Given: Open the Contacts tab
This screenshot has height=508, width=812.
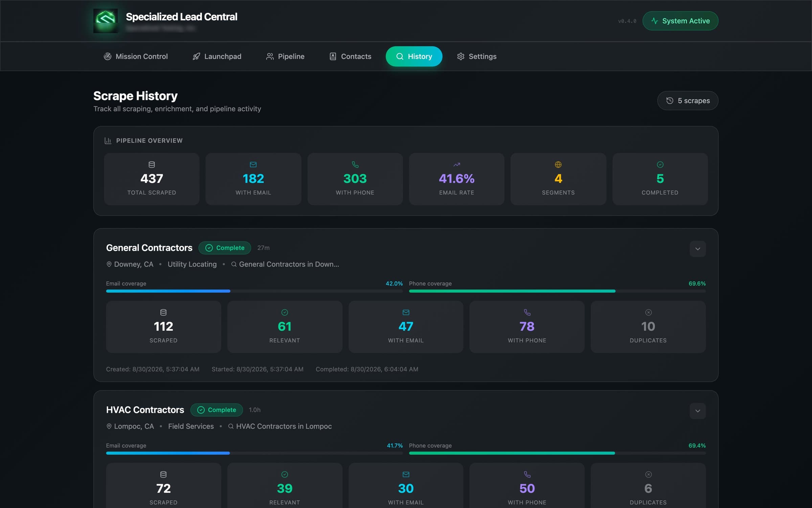Looking at the screenshot, I should click(350, 57).
